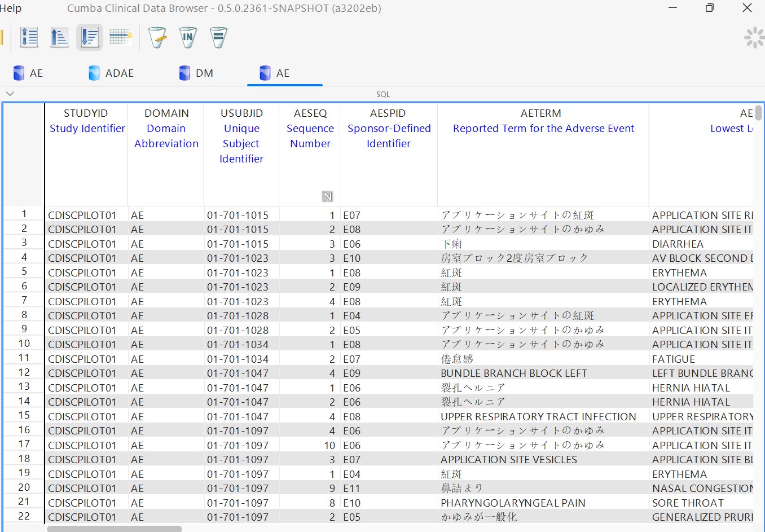This screenshot has height=532, width=765.
Task: Click the NASAL CONGESTION cell
Action: (702, 489)
